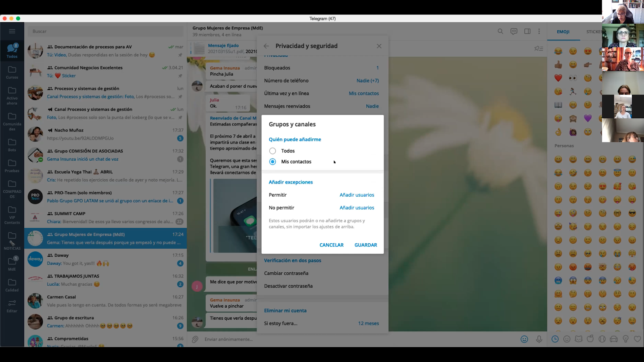The height and width of the screenshot is (362, 644).
Task: Open the TRABAJAMOS JUNTAS chat
Action: 105,280
